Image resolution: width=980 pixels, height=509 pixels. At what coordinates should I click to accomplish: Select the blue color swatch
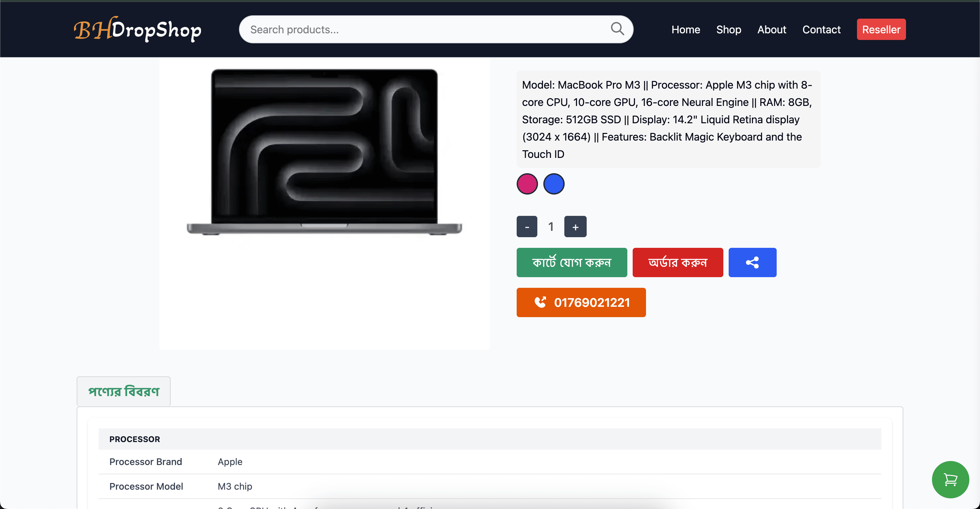point(554,184)
